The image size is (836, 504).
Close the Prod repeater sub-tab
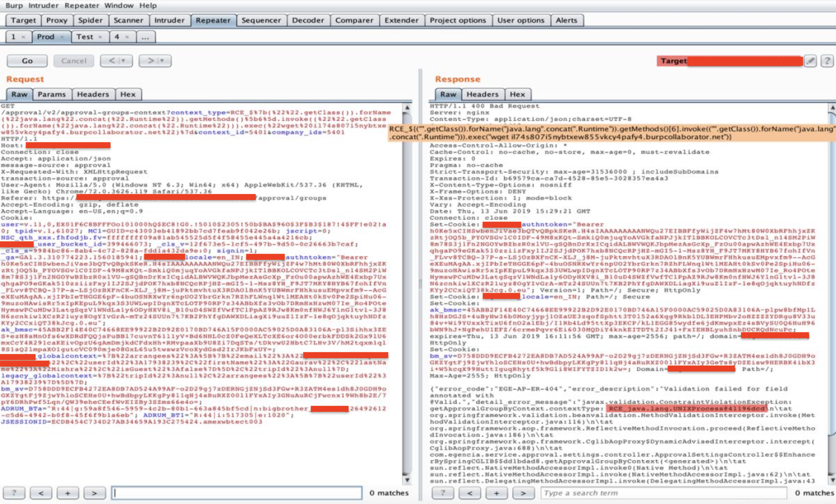[x=62, y=37]
